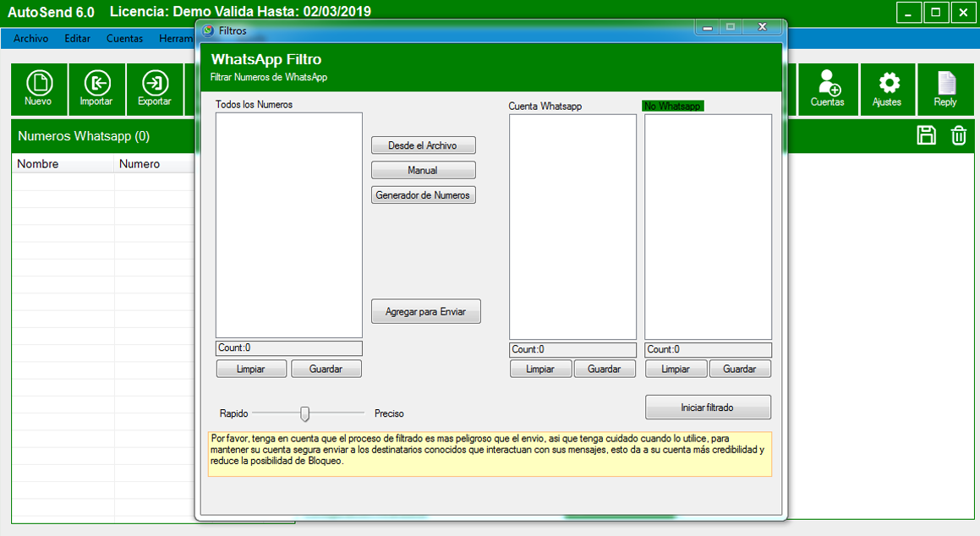Close the Filtros dialog
The image size is (980, 536).
763,27
